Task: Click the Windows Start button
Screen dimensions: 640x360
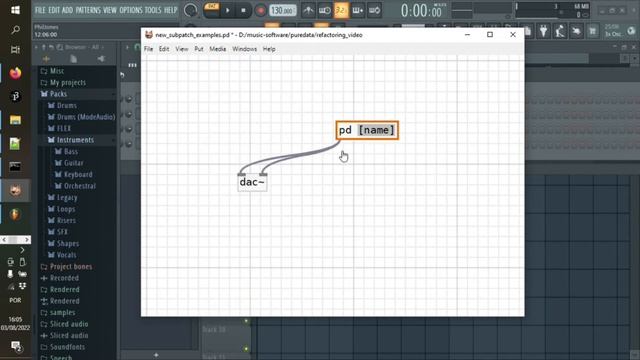Action: [16, 10]
